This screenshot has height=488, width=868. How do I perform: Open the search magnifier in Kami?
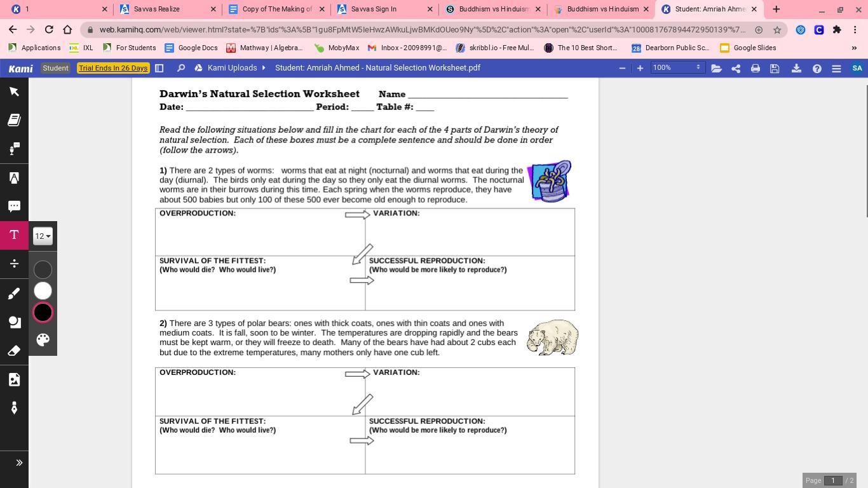tap(180, 68)
